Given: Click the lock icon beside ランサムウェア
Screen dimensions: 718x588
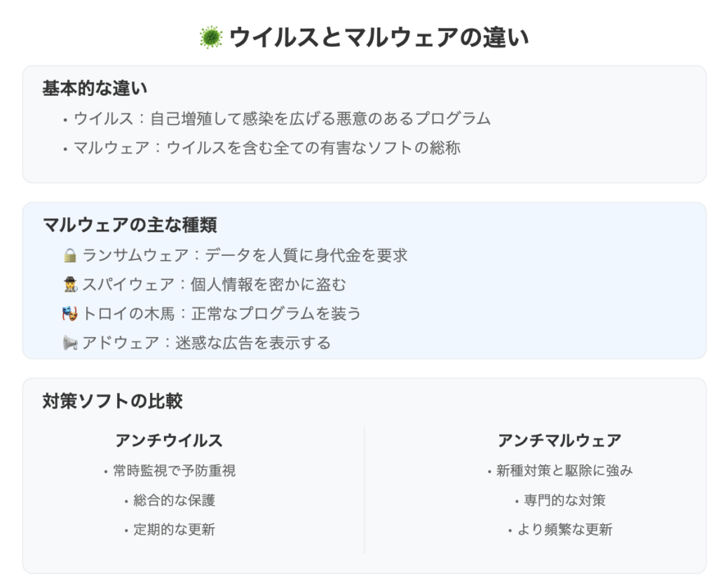Looking at the screenshot, I should pos(70,255).
